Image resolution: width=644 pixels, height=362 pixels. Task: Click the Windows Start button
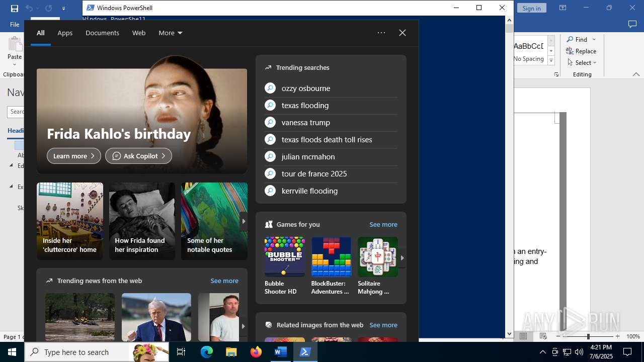(12, 352)
